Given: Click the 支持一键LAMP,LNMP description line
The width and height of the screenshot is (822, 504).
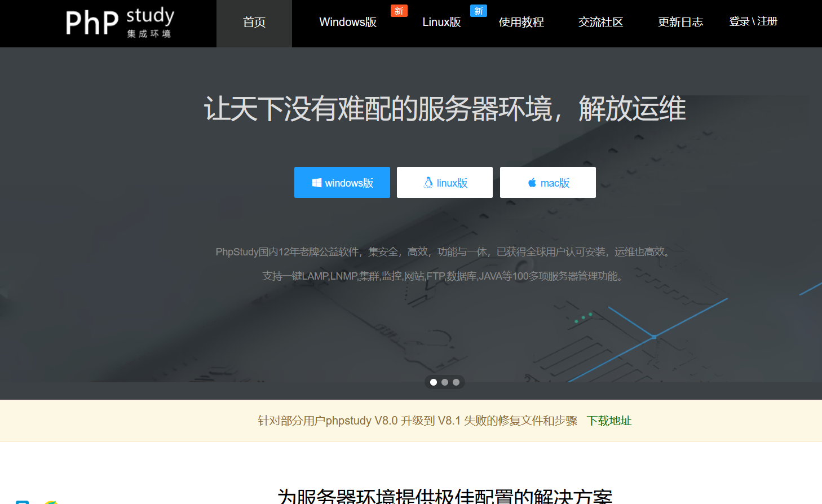Looking at the screenshot, I should [x=445, y=276].
